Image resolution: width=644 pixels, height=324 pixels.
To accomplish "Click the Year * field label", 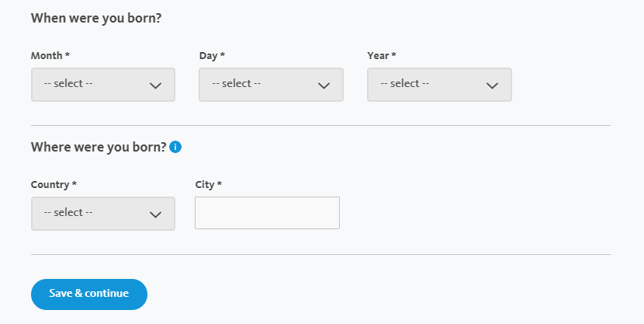I will point(382,55).
